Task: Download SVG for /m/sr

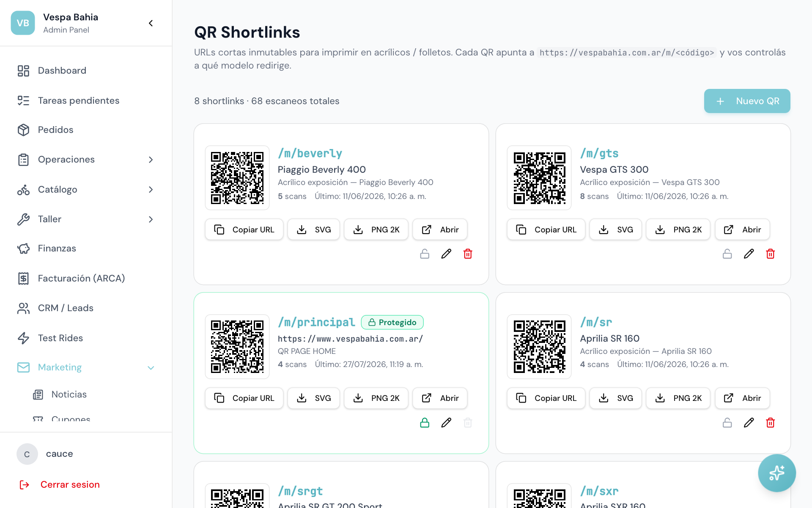Action: (615, 398)
